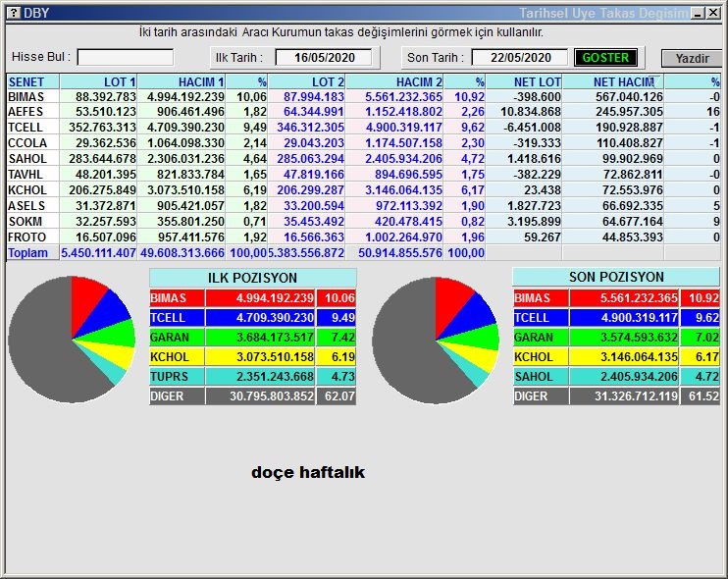The width and height of the screenshot is (728, 579).
Task: Sort by the LOT 1 column header
Action: pyautogui.click(x=98, y=81)
